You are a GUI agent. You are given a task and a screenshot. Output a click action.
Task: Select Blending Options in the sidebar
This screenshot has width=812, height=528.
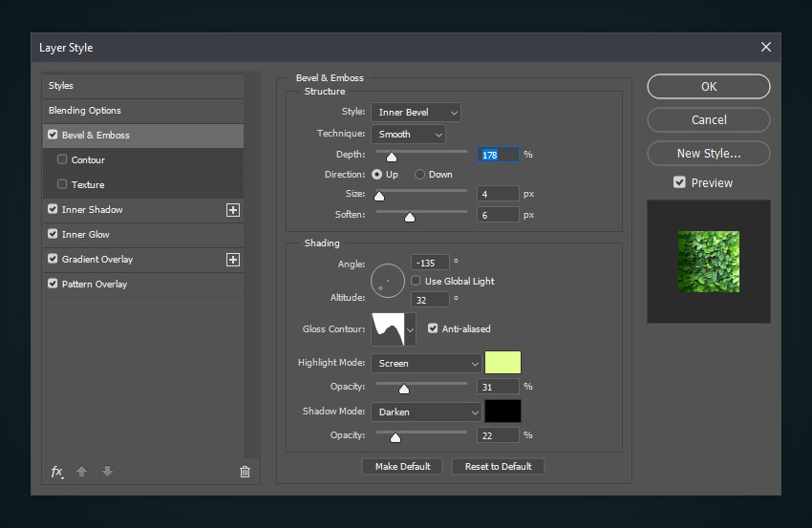[x=85, y=111]
